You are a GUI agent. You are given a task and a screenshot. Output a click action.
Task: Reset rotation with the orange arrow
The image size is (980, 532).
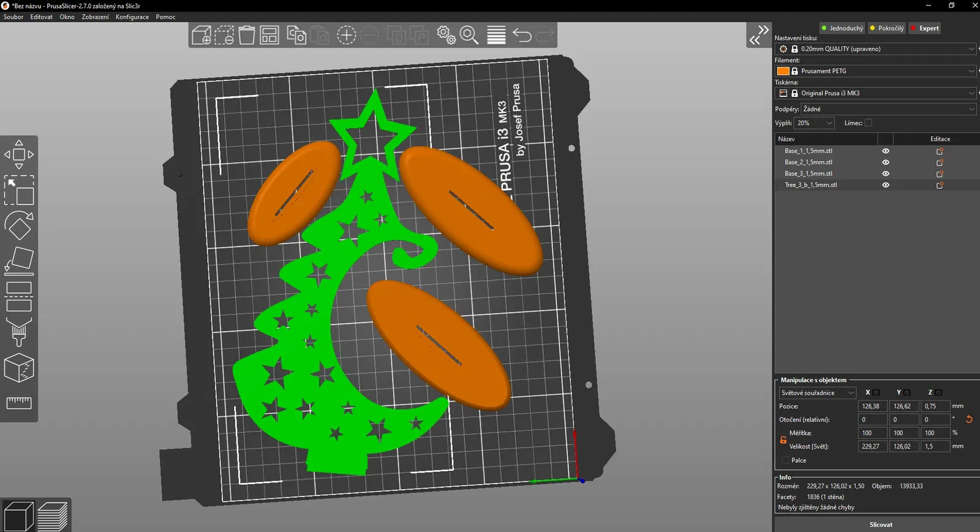tap(969, 420)
